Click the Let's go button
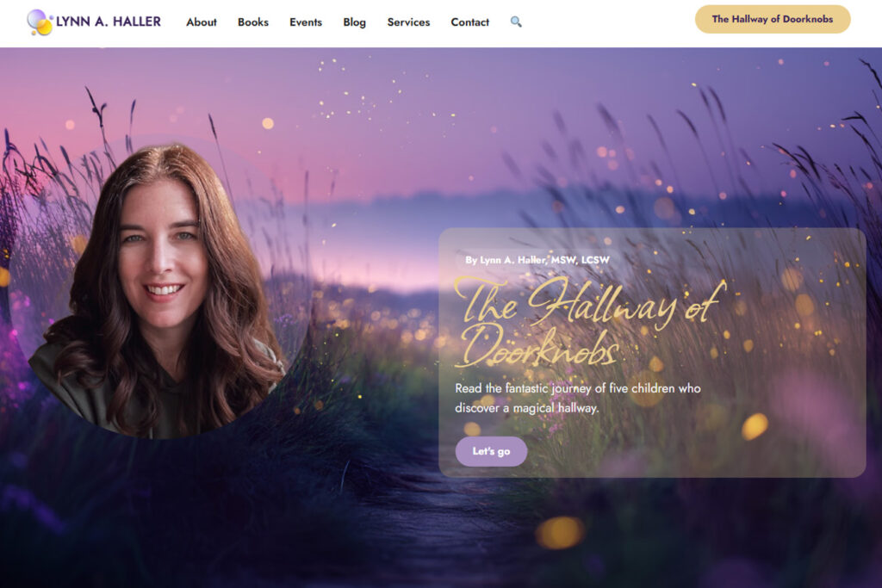 point(491,451)
